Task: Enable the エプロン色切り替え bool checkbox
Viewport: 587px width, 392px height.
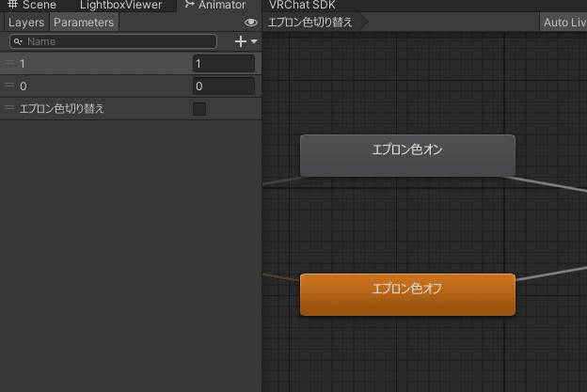Action: (199, 109)
